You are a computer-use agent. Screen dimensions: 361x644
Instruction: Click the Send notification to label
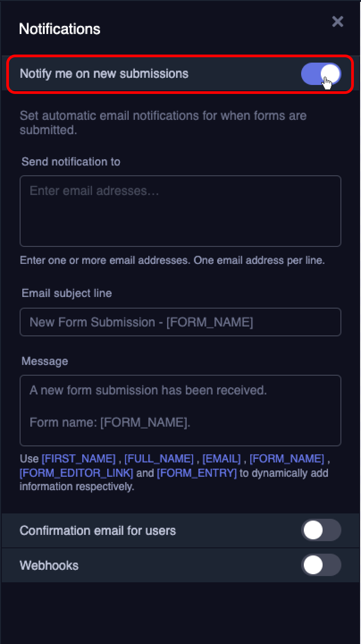[x=71, y=161]
